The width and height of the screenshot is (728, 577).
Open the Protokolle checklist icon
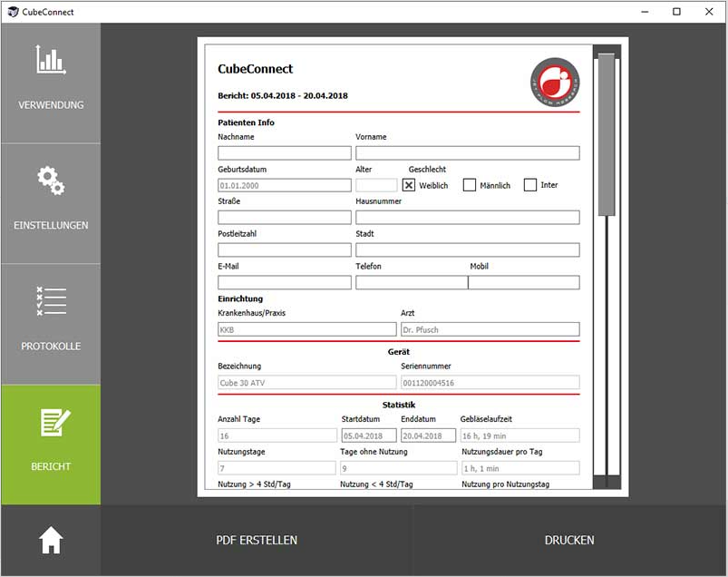coord(51,301)
